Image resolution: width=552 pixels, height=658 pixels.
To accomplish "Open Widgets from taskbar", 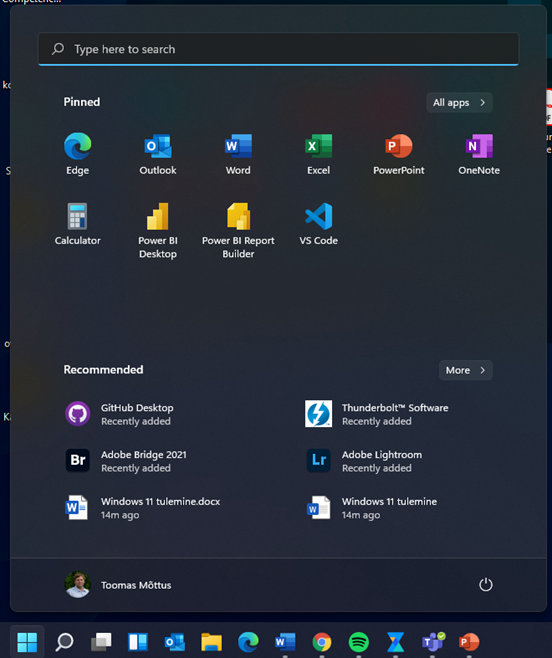I will [x=138, y=642].
